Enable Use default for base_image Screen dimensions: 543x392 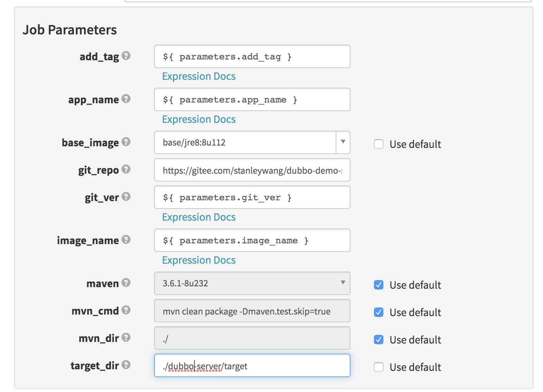point(379,144)
